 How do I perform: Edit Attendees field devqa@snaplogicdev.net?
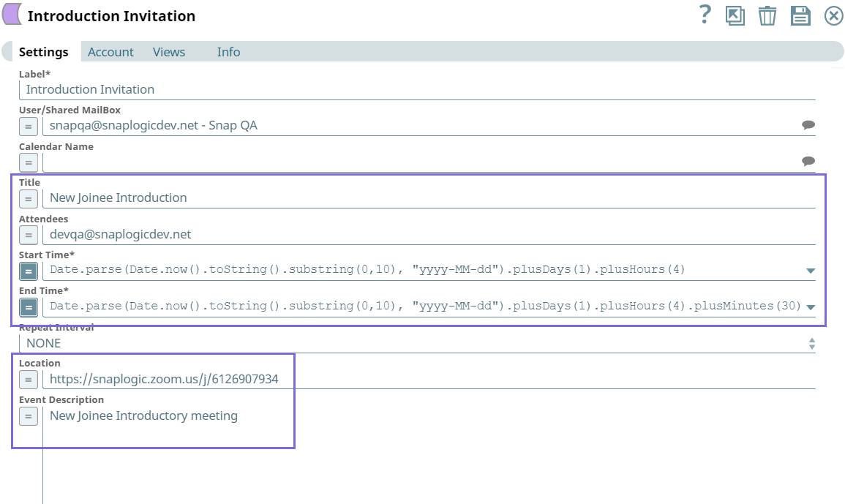coord(429,235)
